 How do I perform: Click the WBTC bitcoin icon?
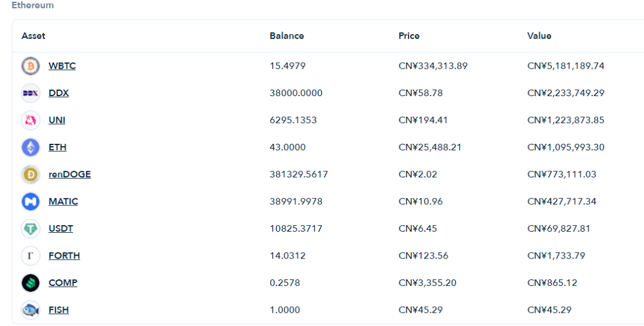click(30, 66)
